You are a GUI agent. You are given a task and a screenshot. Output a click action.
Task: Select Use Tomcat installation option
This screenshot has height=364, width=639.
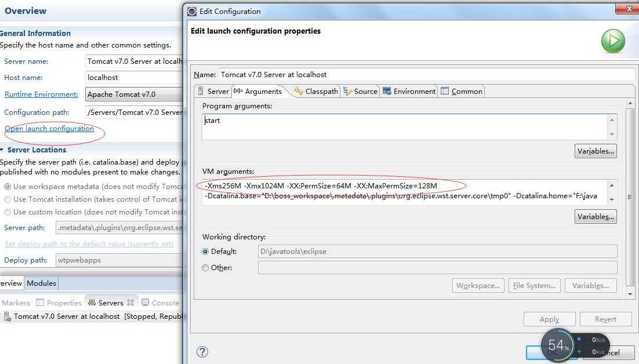tap(8, 199)
